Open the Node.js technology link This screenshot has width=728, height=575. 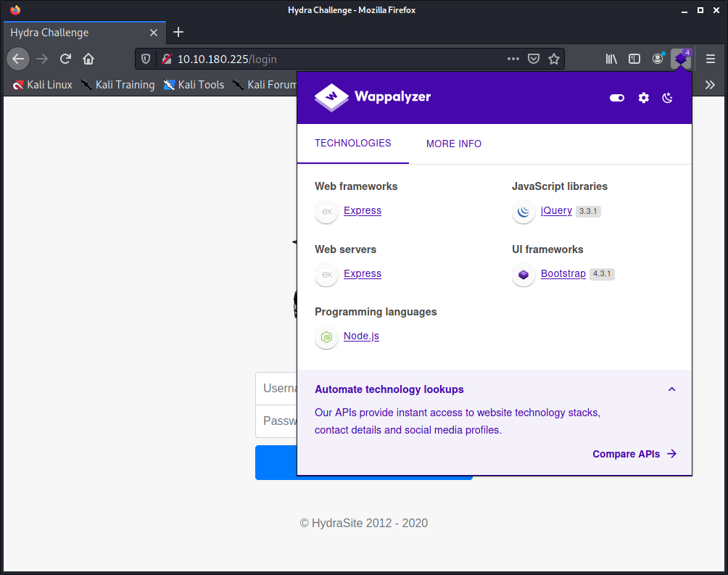click(361, 336)
